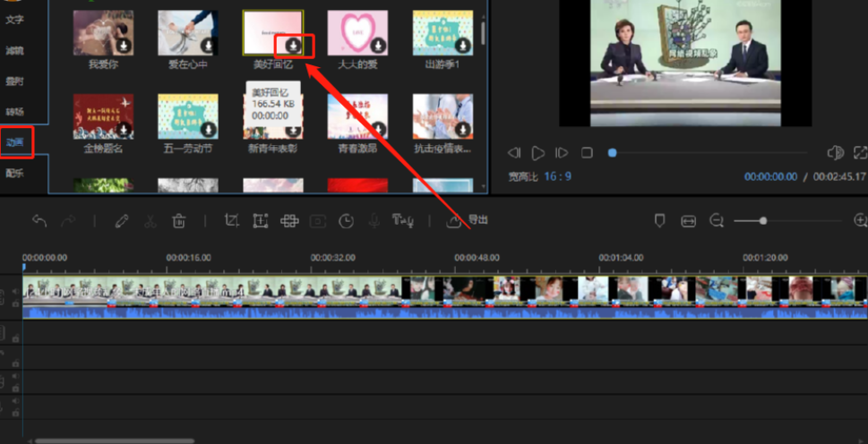Open the speech-to-text conversion tool
The height and width of the screenshot is (444, 868).
[x=403, y=220]
